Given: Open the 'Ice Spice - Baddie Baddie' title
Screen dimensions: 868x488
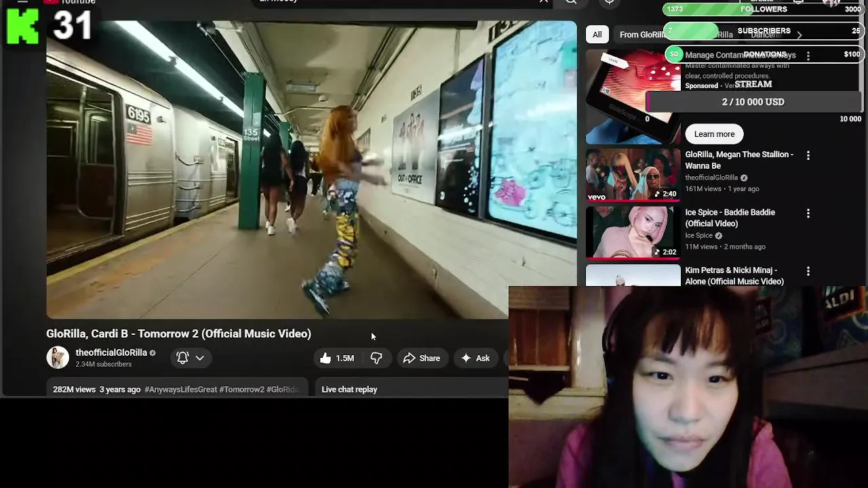Looking at the screenshot, I should tap(730, 218).
